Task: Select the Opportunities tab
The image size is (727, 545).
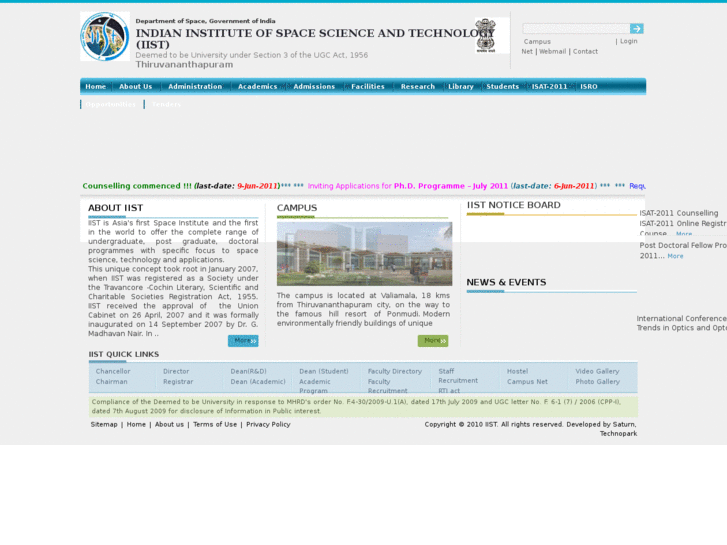Action: [x=110, y=104]
